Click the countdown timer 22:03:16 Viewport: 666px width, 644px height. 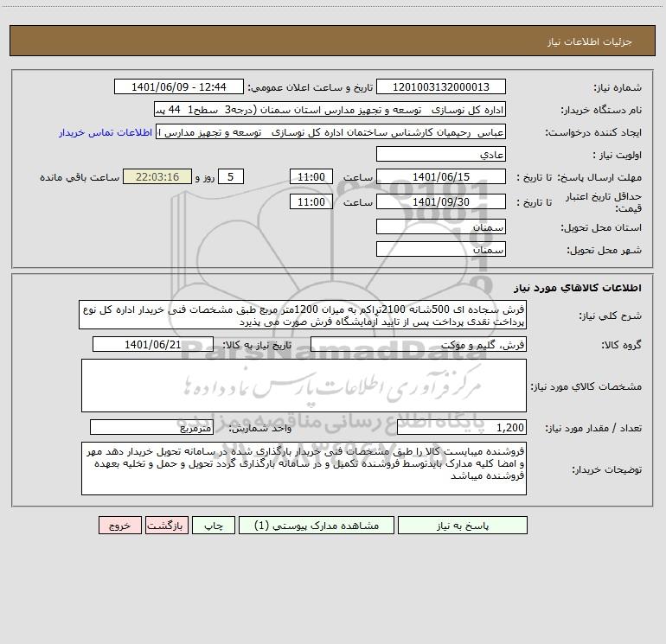157,176
